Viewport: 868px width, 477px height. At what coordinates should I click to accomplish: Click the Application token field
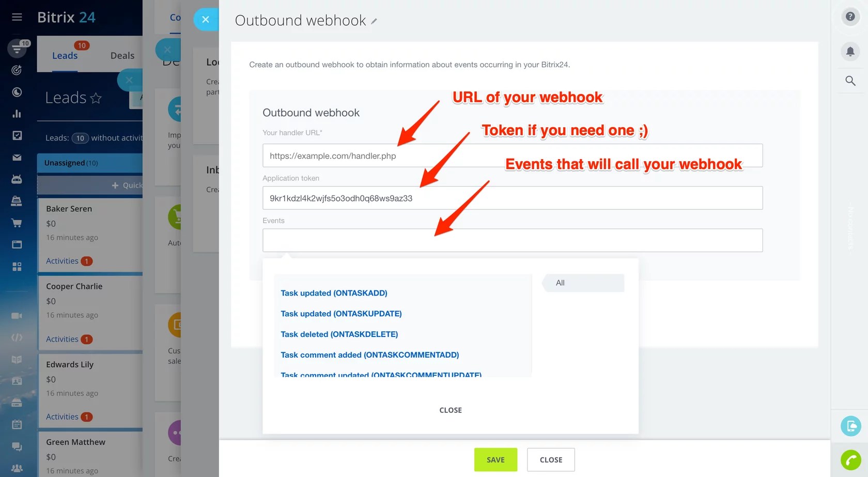pyautogui.click(x=512, y=198)
